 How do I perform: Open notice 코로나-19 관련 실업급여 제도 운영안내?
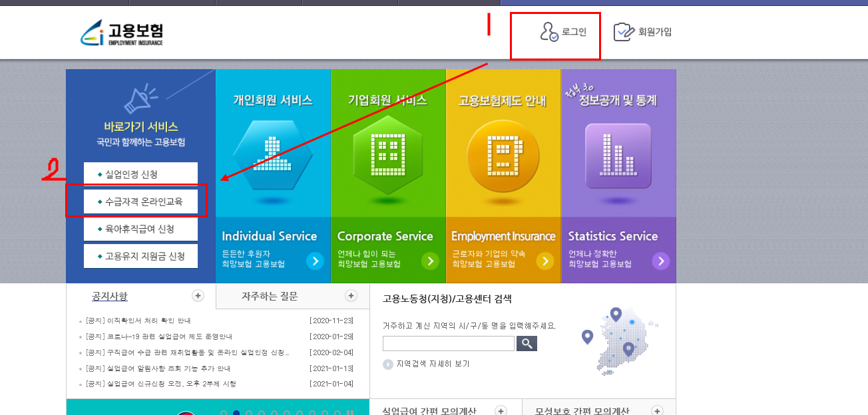point(159,337)
